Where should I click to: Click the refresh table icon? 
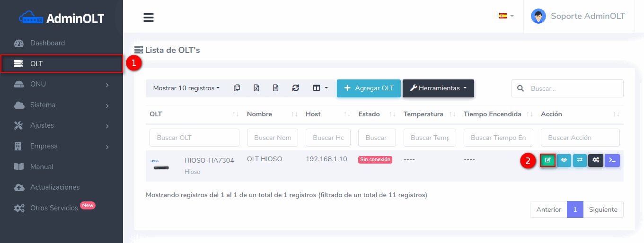[296, 88]
